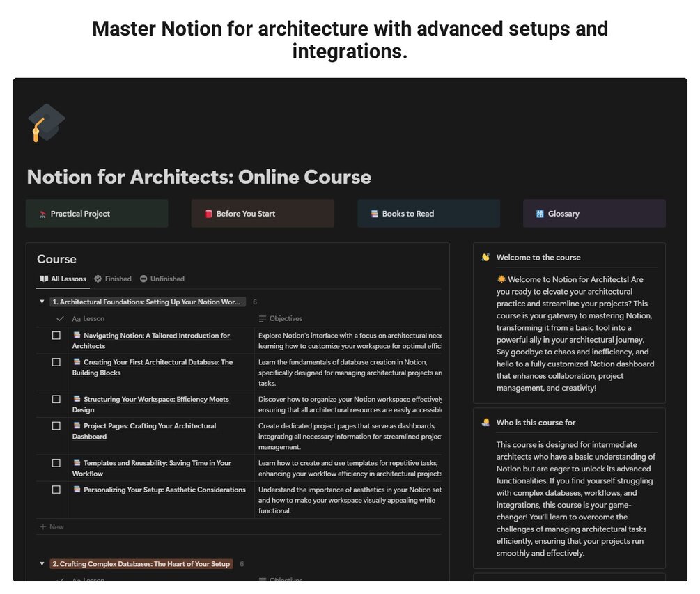Tick the Personalizing Your Setup checkbox

click(x=56, y=490)
